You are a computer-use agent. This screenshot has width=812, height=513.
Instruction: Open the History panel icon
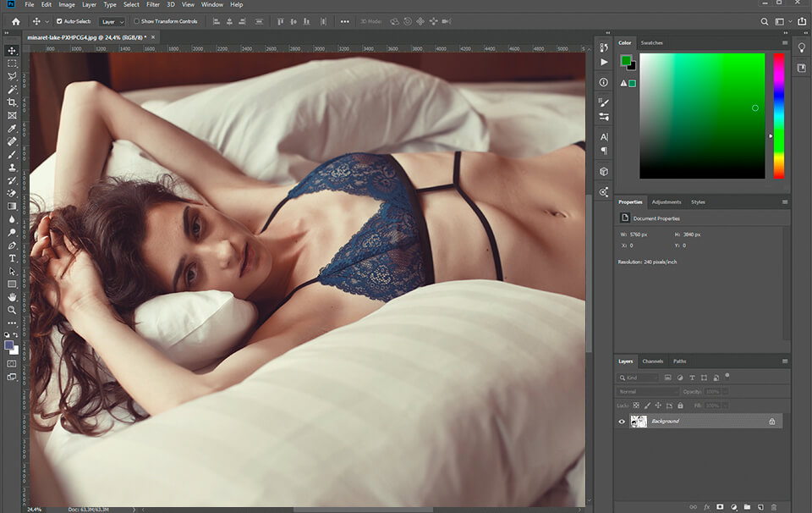point(604,47)
